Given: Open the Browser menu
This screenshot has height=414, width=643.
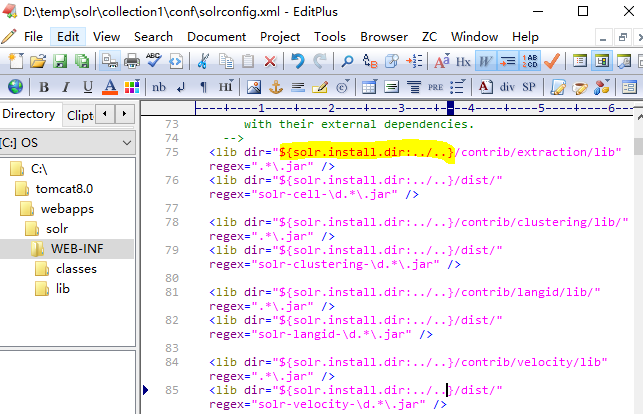Looking at the screenshot, I should [384, 37].
